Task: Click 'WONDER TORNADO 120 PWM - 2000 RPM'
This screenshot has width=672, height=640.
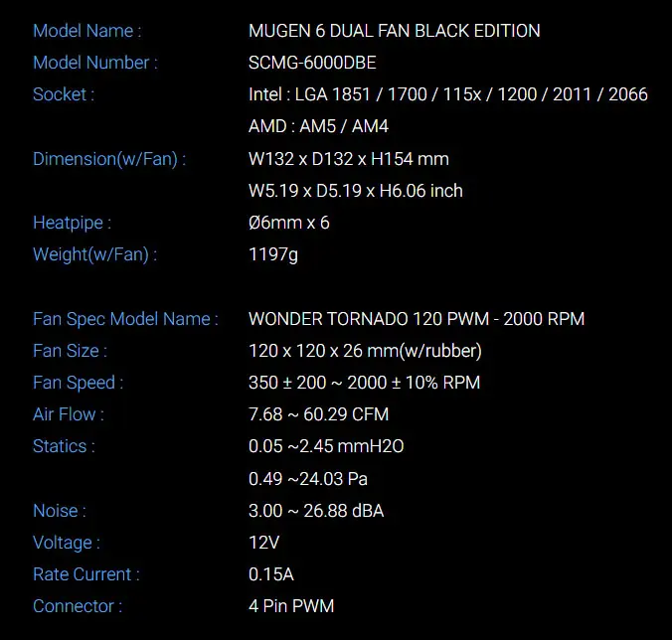Action: (417, 319)
